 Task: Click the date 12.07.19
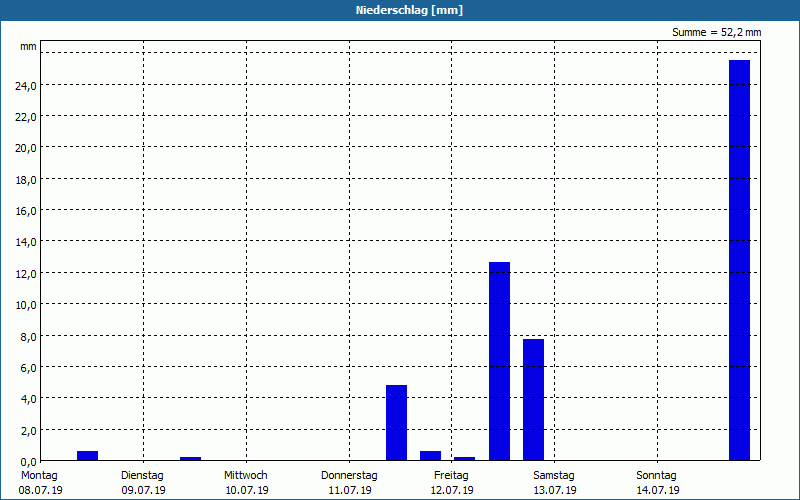click(x=452, y=490)
